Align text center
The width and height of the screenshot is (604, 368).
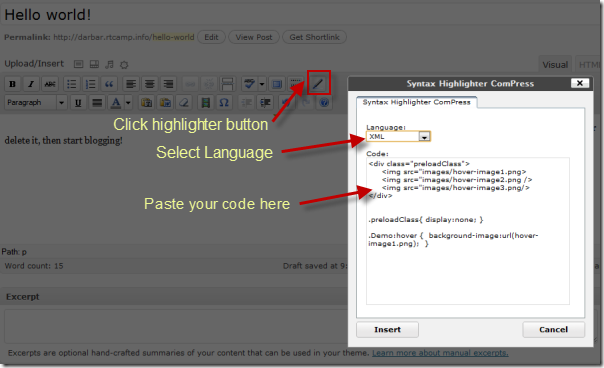[150, 84]
